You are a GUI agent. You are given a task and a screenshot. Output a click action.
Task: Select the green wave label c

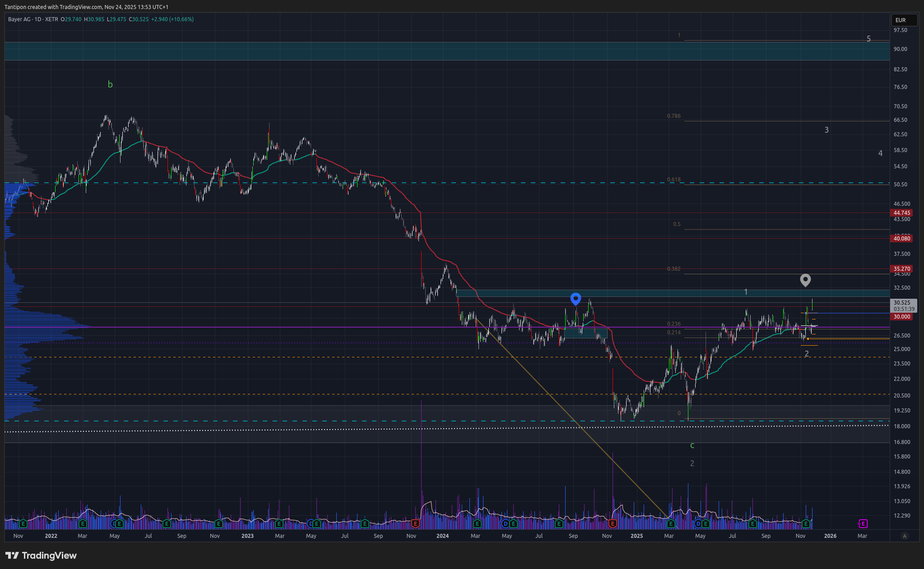click(692, 446)
